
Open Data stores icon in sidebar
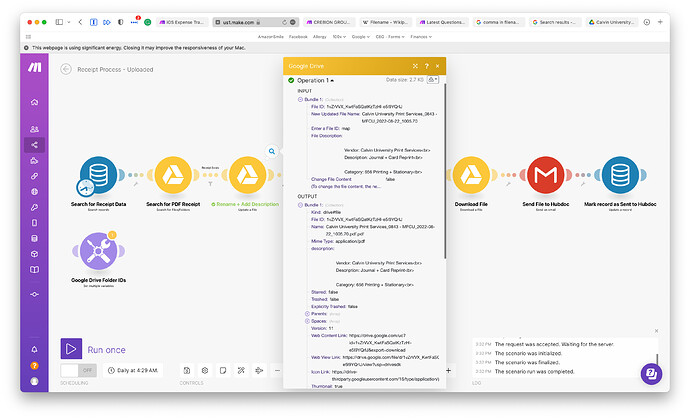coord(34,239)
